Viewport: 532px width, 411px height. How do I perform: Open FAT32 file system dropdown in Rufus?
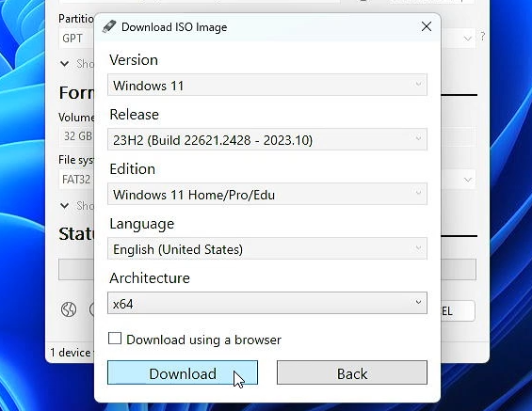(x=76, y=179)
